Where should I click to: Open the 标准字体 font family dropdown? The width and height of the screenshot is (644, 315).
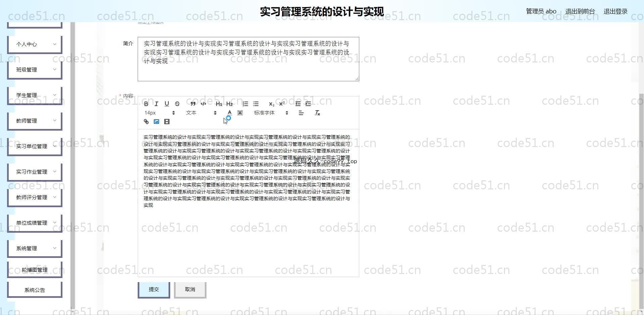(x=271, y=113)
